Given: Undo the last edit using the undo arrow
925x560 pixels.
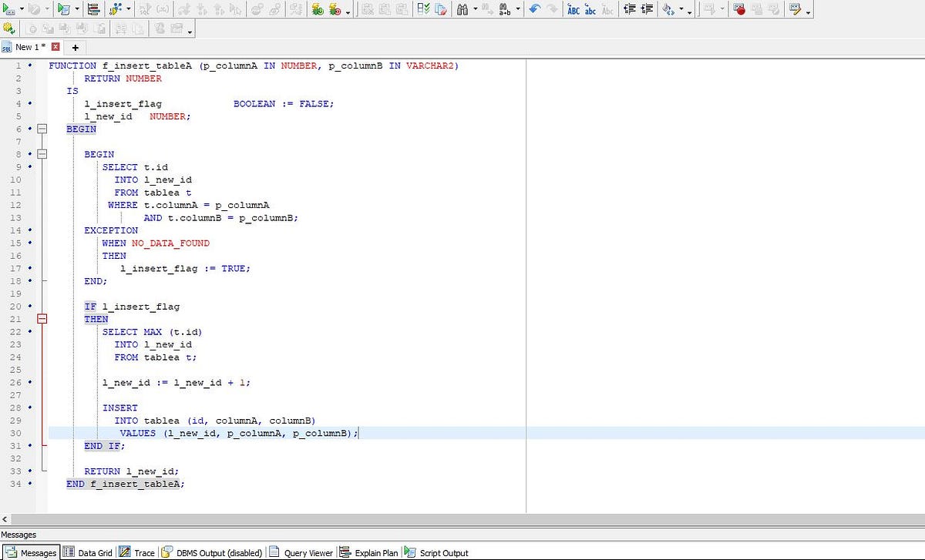Looking at the screenshot, I should coord(534,10).
